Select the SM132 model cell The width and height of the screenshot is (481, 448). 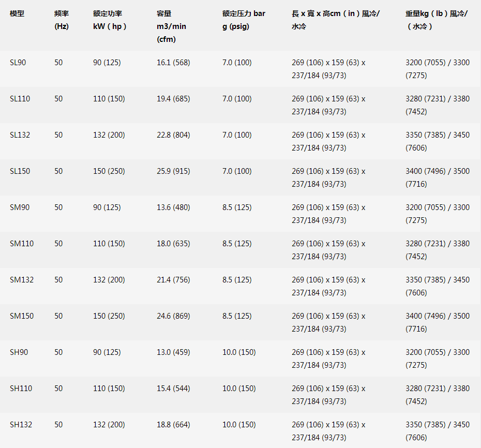click(x=22, y=280)
